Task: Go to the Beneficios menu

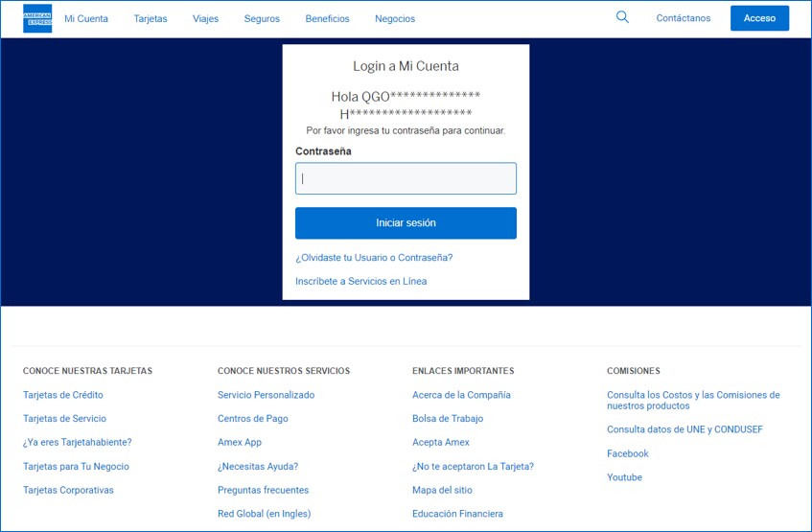Action: tap(327, 18)
